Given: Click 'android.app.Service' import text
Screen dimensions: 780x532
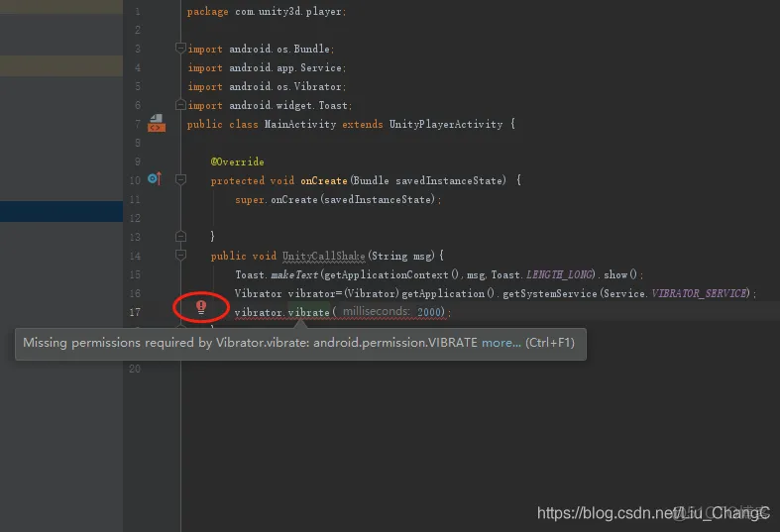Looking at the screenshot, I should click(x=285, y=67).
